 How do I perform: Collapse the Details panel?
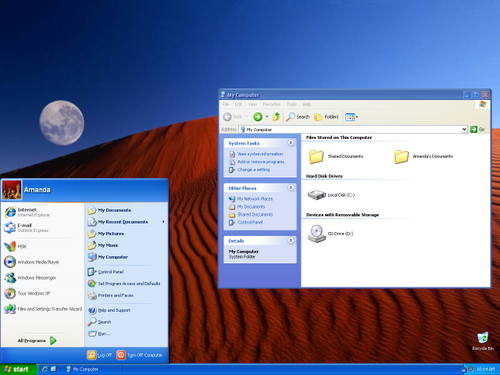(x=291, y=240)
